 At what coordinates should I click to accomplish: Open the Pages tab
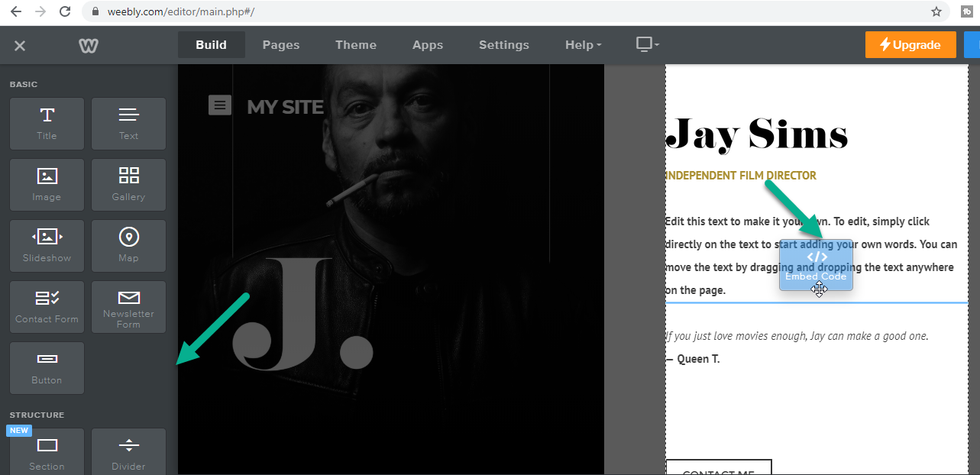(x=281, y=45)
